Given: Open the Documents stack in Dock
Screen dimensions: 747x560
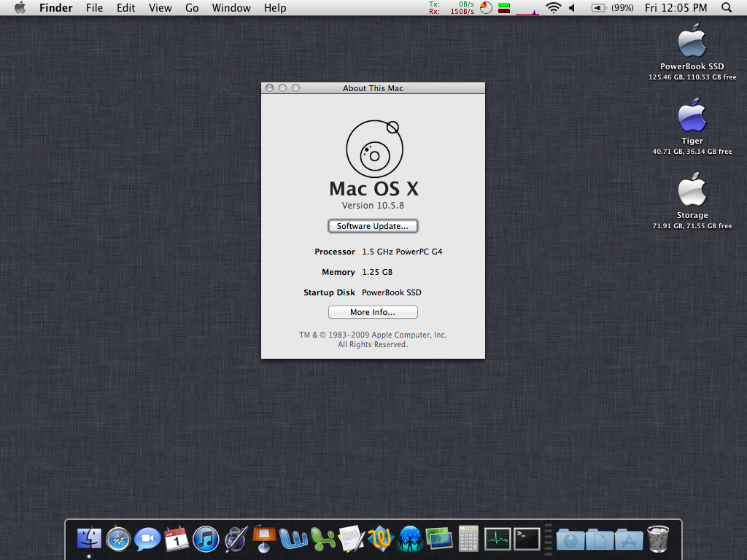Looking at the screenshot, I should pos(600,540).
